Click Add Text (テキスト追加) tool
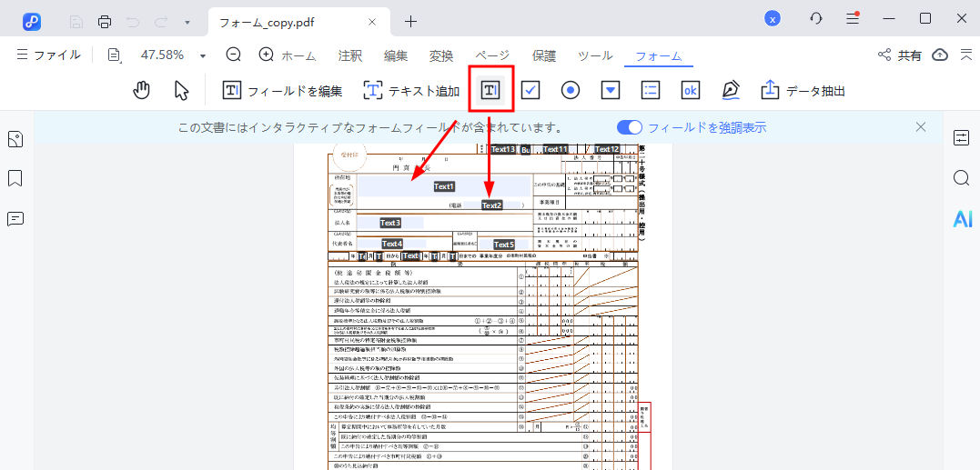Viewport: 980px width, 470px height. [411, 91]
